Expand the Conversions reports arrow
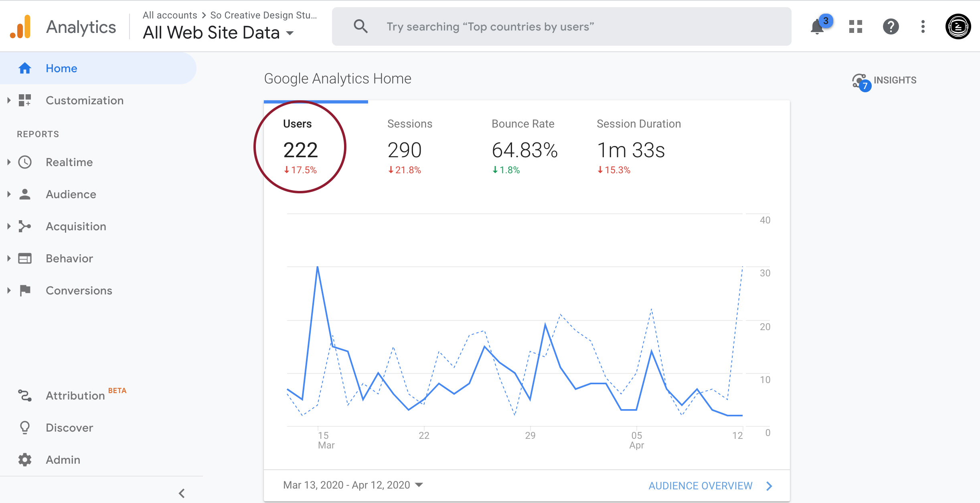Image resolution: width=980 pixels, height=503 pixels. click(x=9, y=290)
